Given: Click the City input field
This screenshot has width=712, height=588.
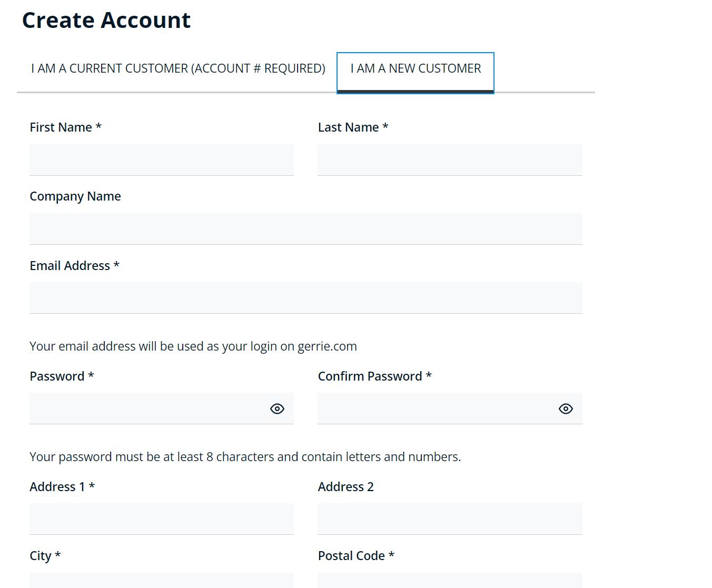Looking at the screenshot, I should [162, 580].
